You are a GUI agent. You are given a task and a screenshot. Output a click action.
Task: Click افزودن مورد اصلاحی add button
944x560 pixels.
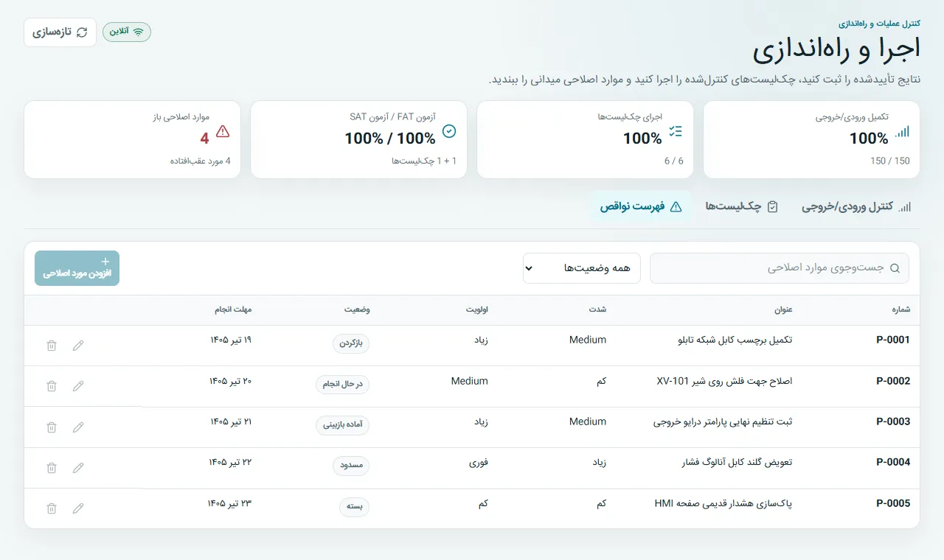point(77,268)
